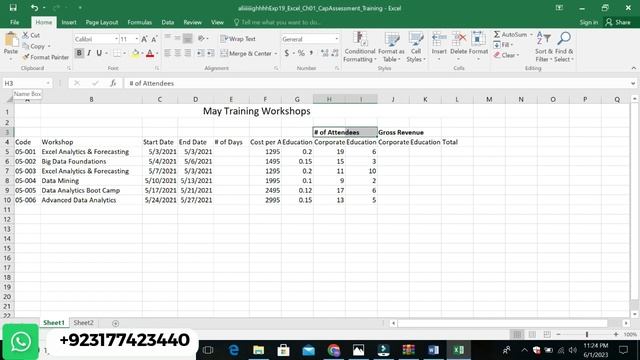The height and width of the screenshot is (360, 640).
Task: Apply the red font color A
Action: pos(150,53)
